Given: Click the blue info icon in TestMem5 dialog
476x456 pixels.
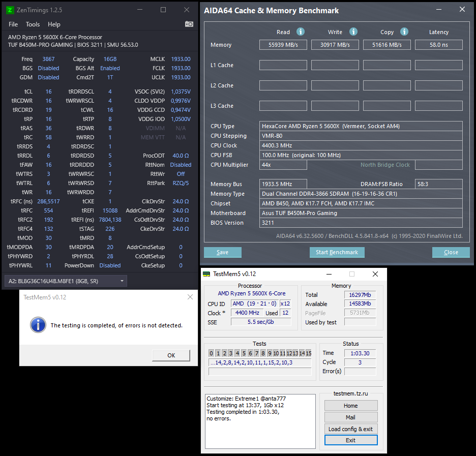Looking at the screenshot, I should tap(38, 325).
